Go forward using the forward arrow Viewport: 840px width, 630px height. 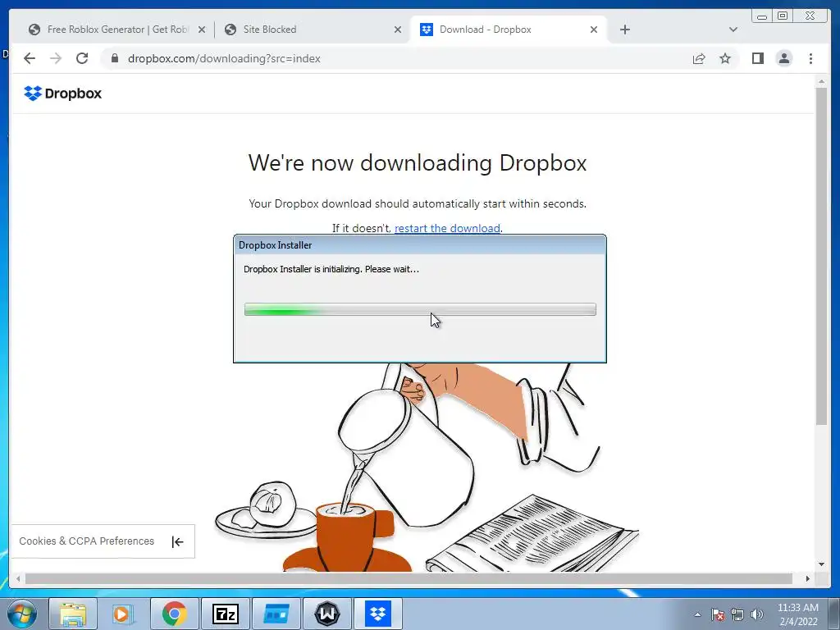coord(56,58)
